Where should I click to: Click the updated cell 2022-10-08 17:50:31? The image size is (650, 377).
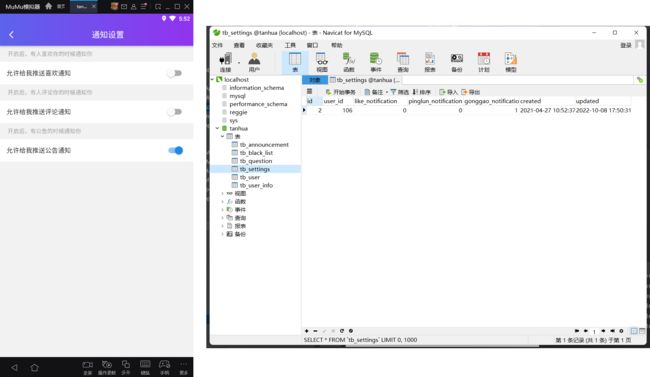(604, 110)
